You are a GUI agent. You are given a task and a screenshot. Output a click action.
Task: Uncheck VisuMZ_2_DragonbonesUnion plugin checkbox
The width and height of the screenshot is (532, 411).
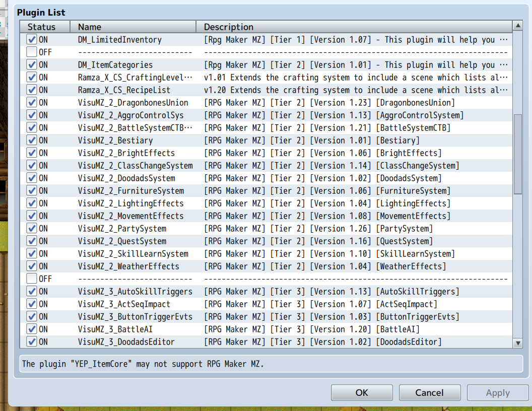pyautogui.click(x=32, y=102)
